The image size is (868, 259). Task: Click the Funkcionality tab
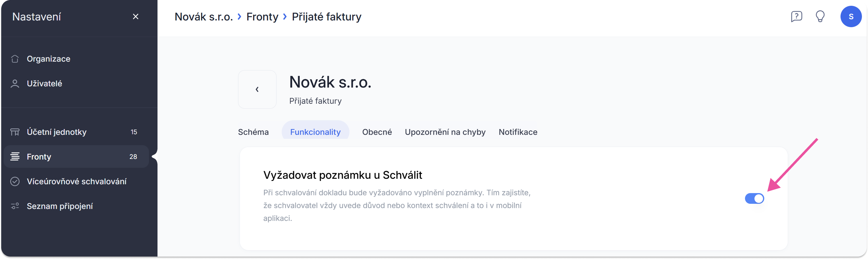[315, 132]
